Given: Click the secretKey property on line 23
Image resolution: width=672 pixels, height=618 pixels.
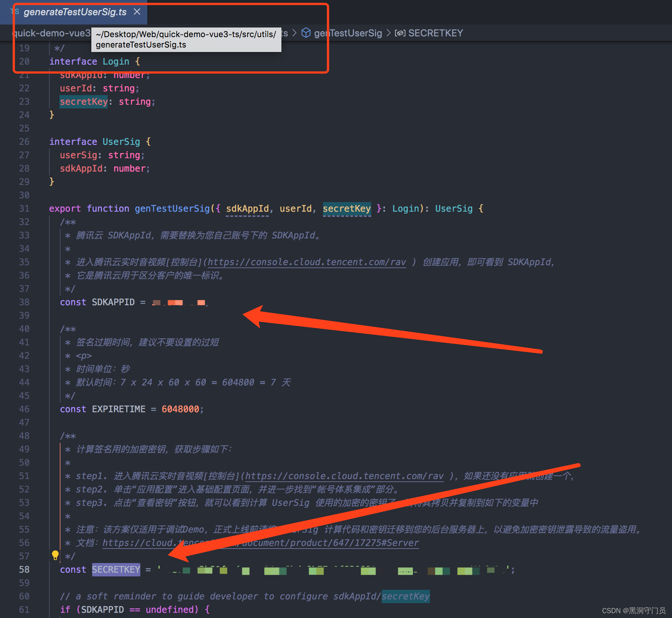Looking at the screenshot, I should pyautogui.click(x=84, y=102).
